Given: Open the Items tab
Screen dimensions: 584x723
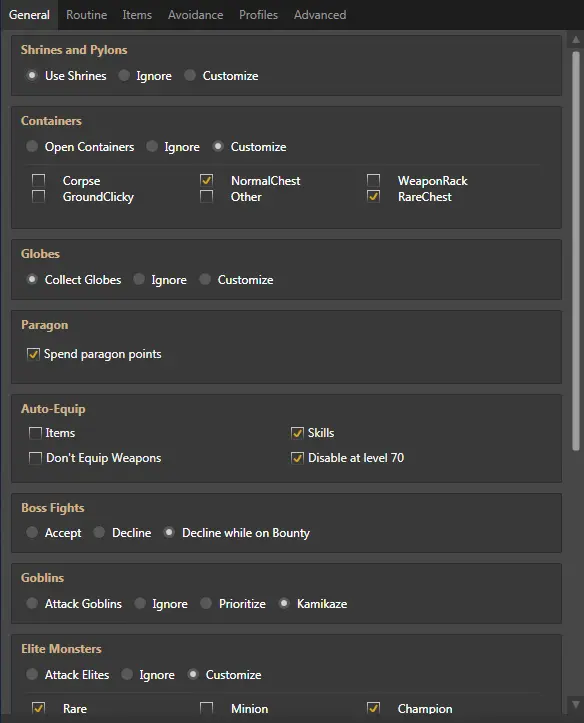Looking at the screenshot, I should click(x=137, y=15).
